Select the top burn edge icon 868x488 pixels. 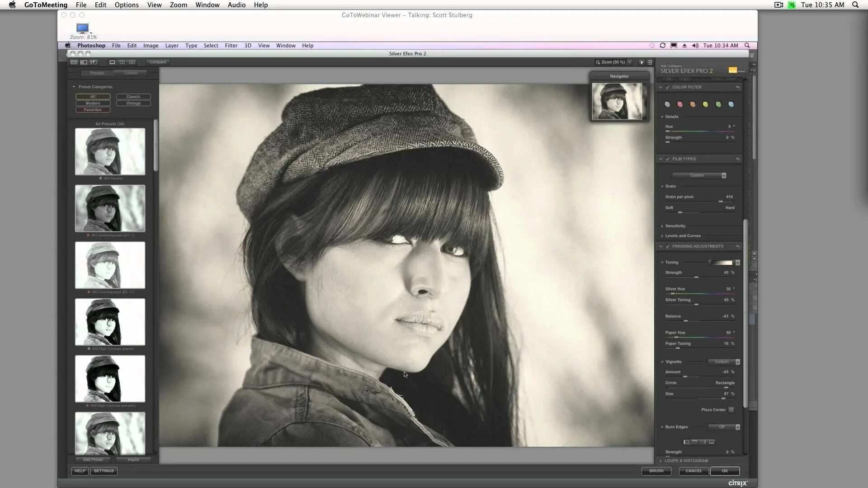pyautogui.click(x=695, y=442)
